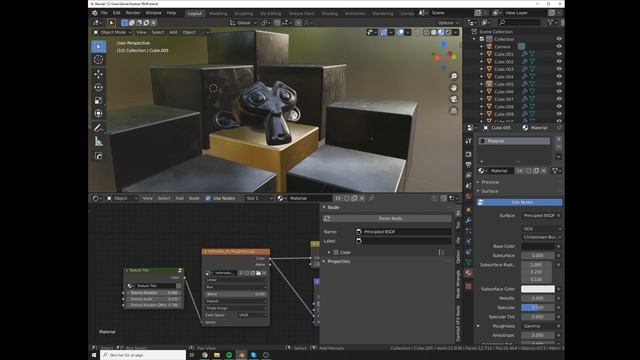Screen dimensions: 640x360
Task: Hide Camera with its eye icon
Action: point(559,47)
